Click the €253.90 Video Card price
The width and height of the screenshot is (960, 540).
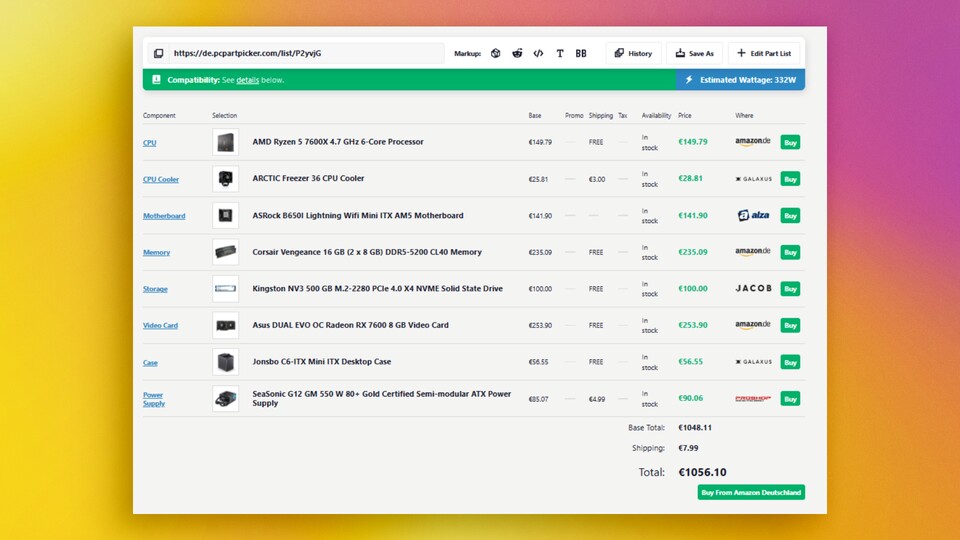tap(692, 325)
